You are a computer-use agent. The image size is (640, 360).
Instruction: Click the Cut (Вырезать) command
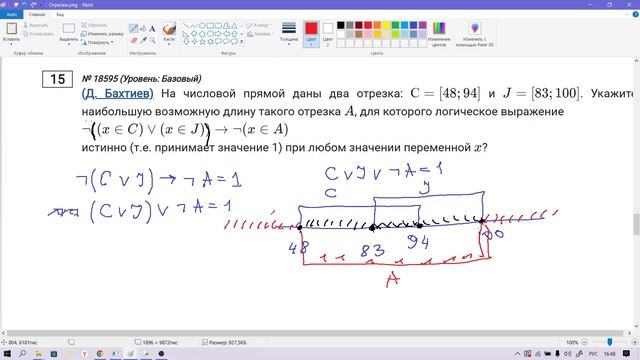tap(36, 25)
